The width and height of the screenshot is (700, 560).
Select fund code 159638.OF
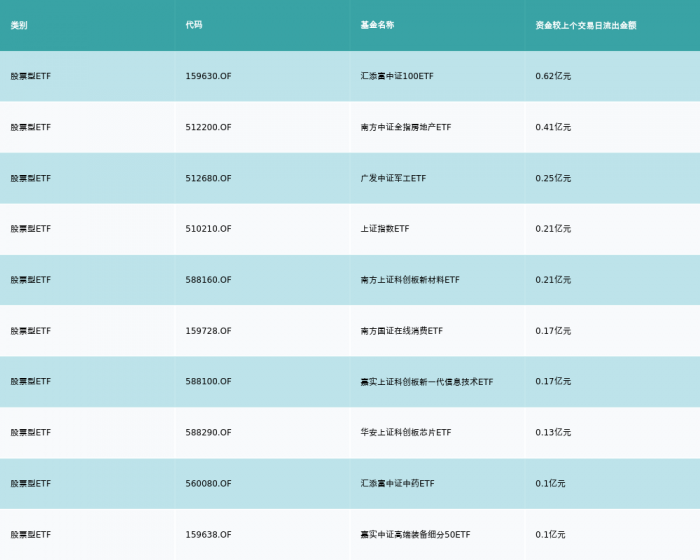pyautogui.click(x=208, y=535)
